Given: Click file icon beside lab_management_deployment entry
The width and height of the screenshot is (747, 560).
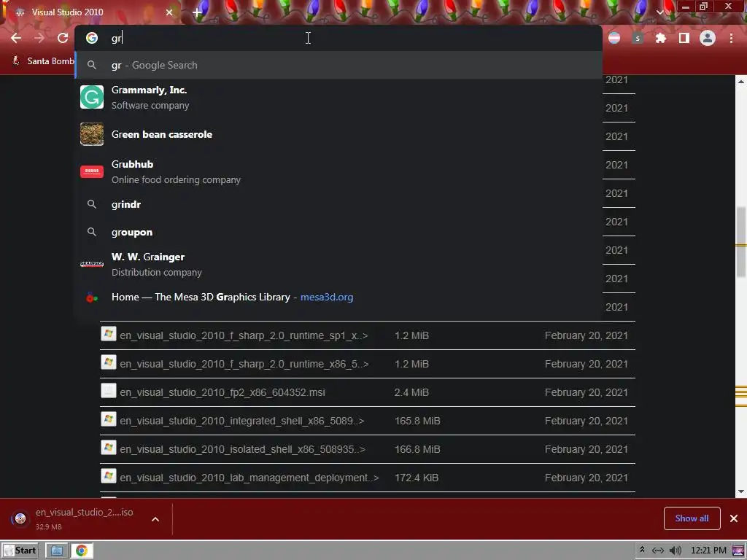Looking at the screenshot, I should pyautogui.click(x=109, y=476).
